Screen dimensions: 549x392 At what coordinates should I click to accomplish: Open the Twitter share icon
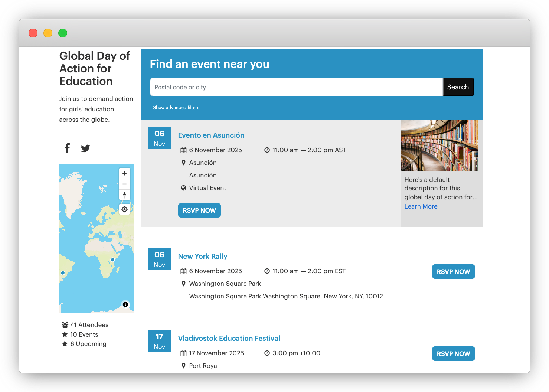point(86,148)
